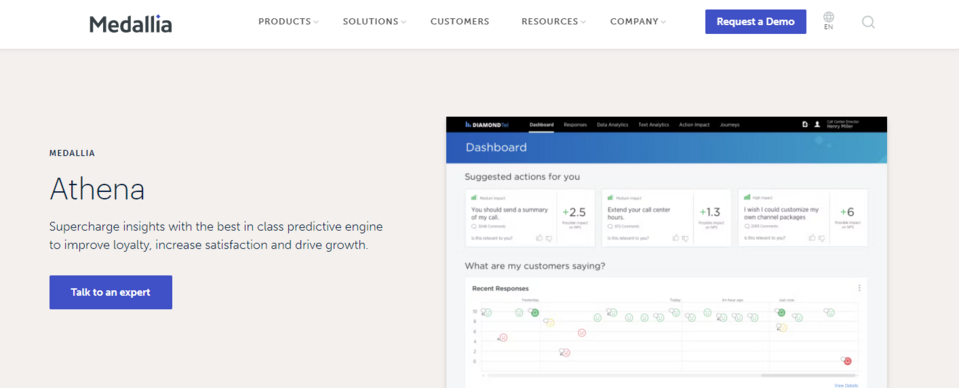Select the red sad face at score two

coord(566,353)
